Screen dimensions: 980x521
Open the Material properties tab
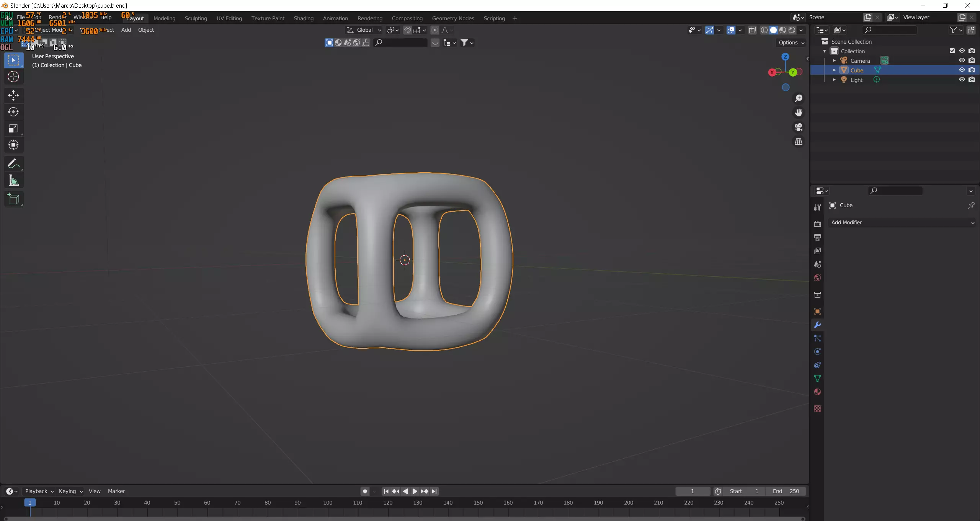pos(817,392)
